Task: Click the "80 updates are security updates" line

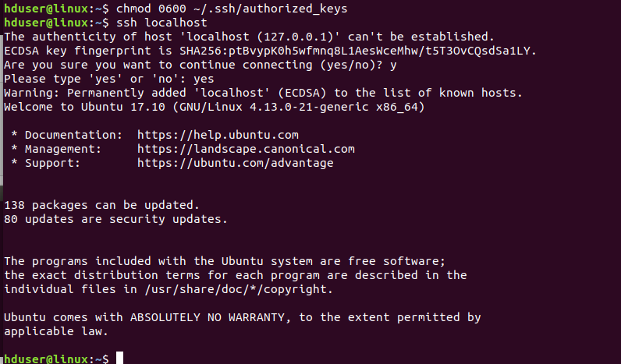Action: (115, 219)
